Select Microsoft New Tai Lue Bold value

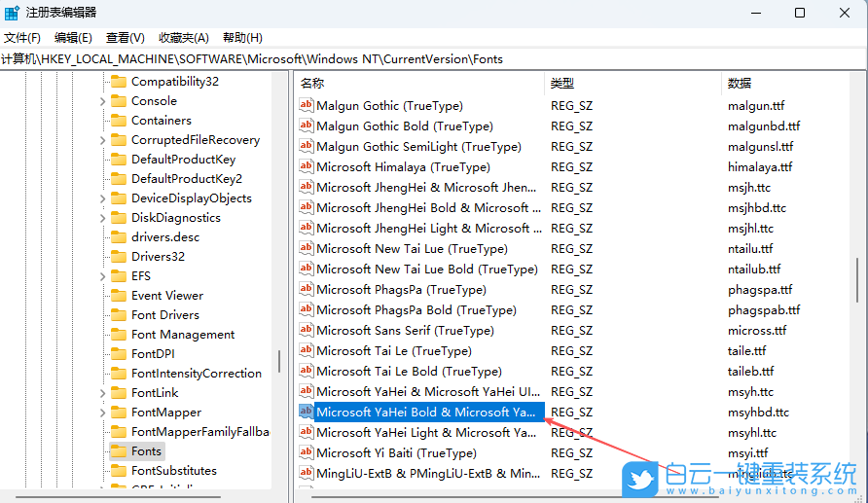(x=427, y=269)
